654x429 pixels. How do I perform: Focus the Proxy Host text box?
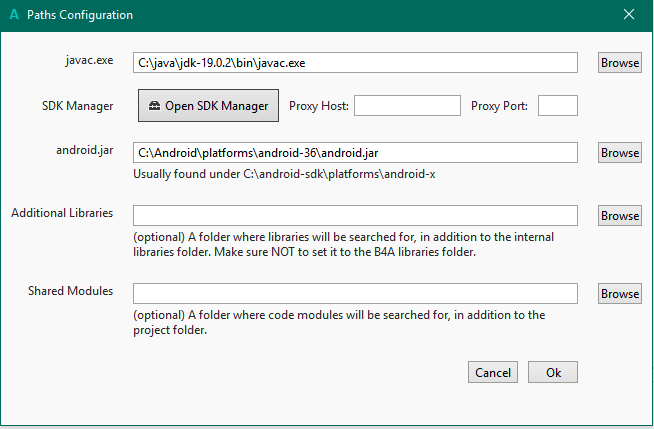[x=406, y=106]
